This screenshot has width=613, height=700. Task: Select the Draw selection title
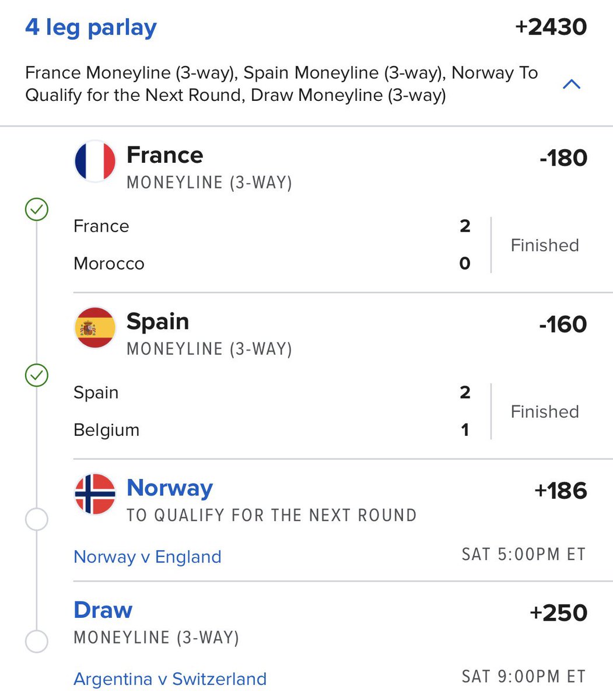click(x=103, y=610)
